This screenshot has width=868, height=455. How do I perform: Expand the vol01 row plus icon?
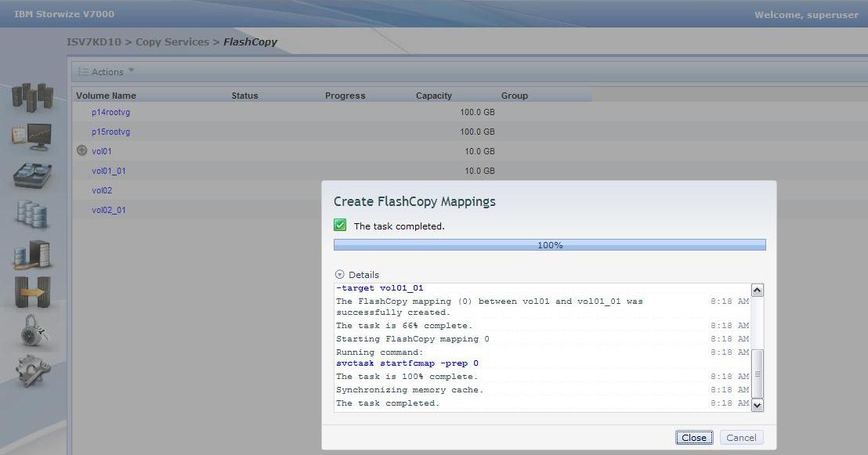click(82, 150)
